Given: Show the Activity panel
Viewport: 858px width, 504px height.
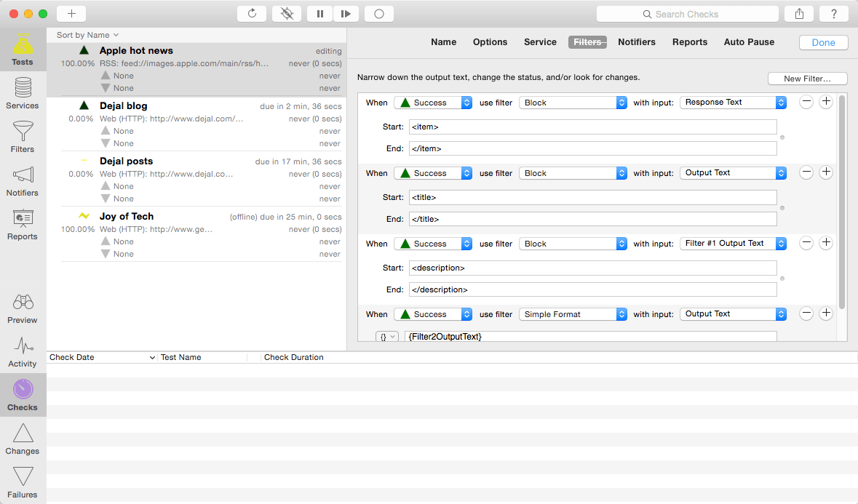Looking at the screenshot, I should pos(23,353).
